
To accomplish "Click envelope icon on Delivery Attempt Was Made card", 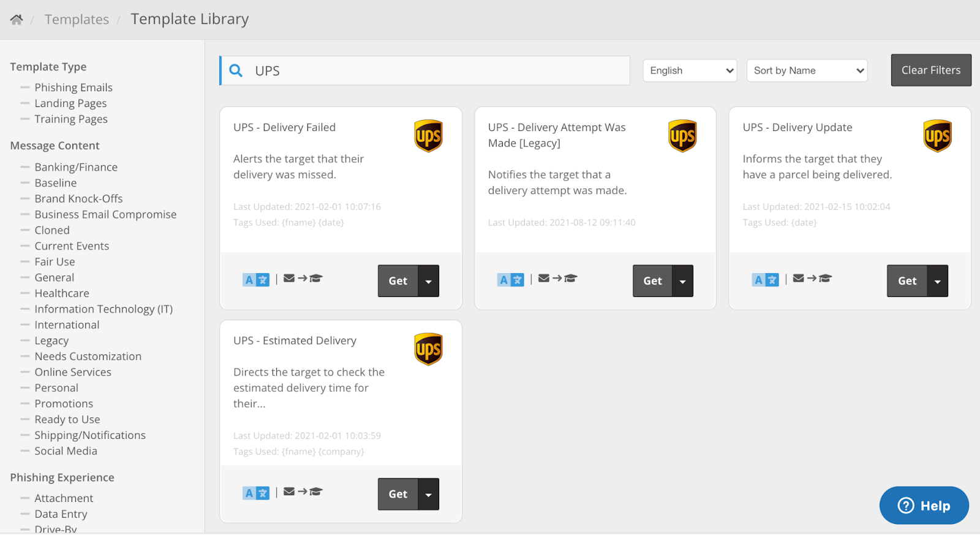I will [544, 279].
